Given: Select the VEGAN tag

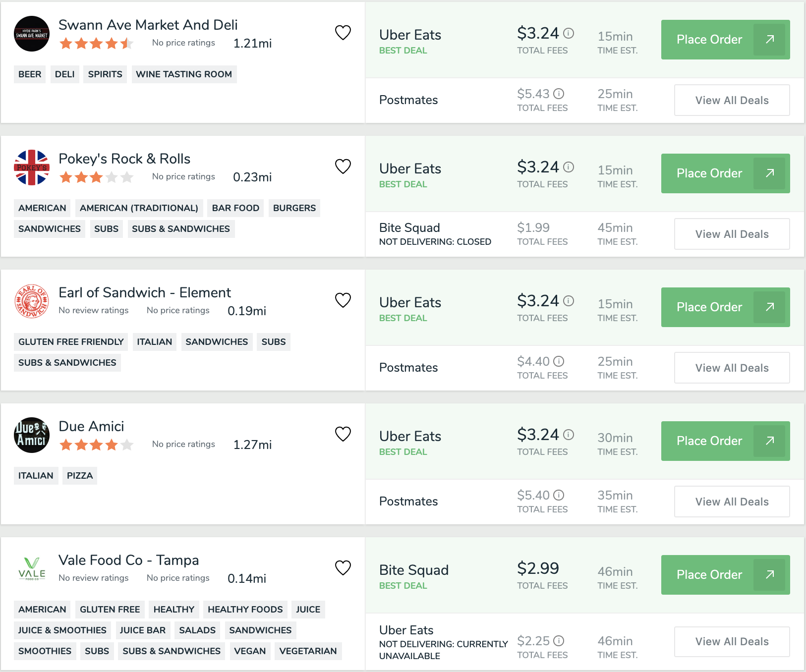Looking at the screenshot, I should pos(250,651).
